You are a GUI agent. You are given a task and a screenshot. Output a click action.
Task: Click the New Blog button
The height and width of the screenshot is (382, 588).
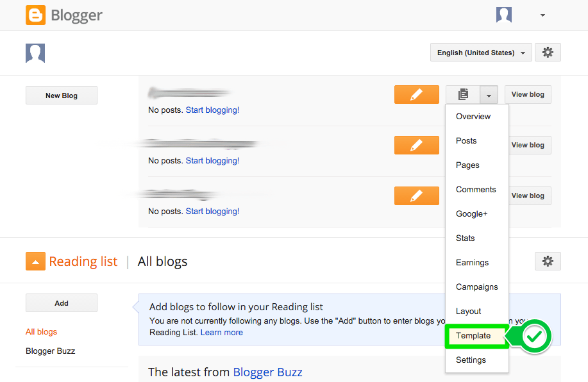61,94
